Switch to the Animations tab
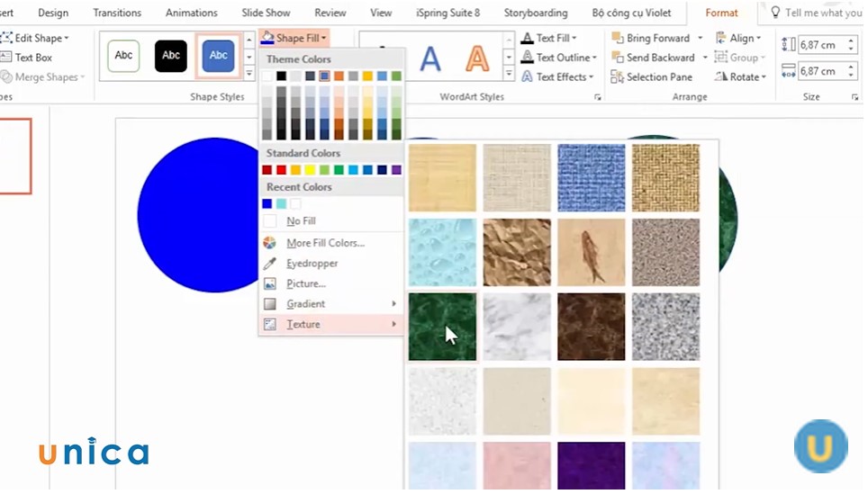 (x=191, y=13)
